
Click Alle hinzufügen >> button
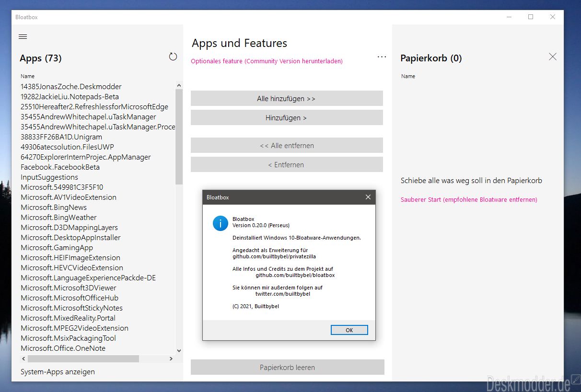(287, 99)
